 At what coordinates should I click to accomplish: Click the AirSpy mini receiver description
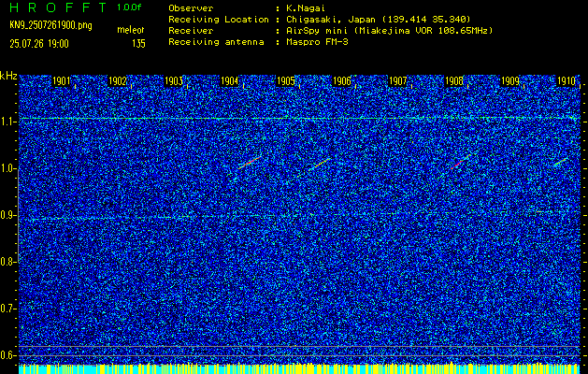[390, 31]
